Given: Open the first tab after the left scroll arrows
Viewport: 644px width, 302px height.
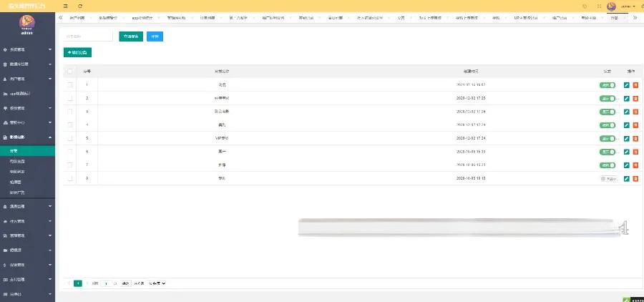Looking at the screenshot, I should (x=77, y=18).
